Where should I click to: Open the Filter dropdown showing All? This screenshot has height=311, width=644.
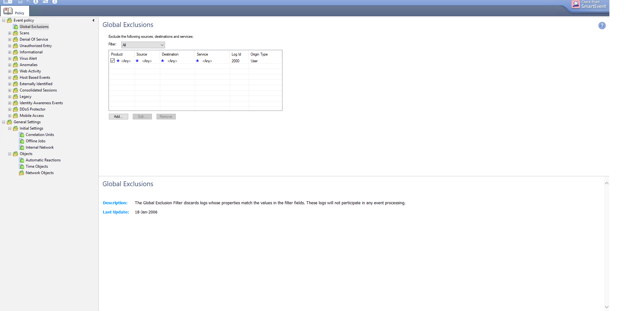pos(143,44)
